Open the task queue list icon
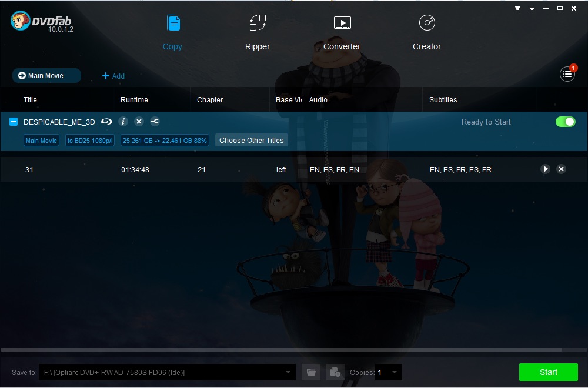 (567, 74)
